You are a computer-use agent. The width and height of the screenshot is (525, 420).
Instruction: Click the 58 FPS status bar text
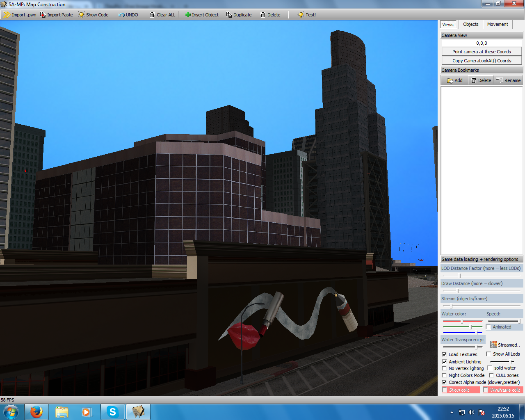point(7,400)
